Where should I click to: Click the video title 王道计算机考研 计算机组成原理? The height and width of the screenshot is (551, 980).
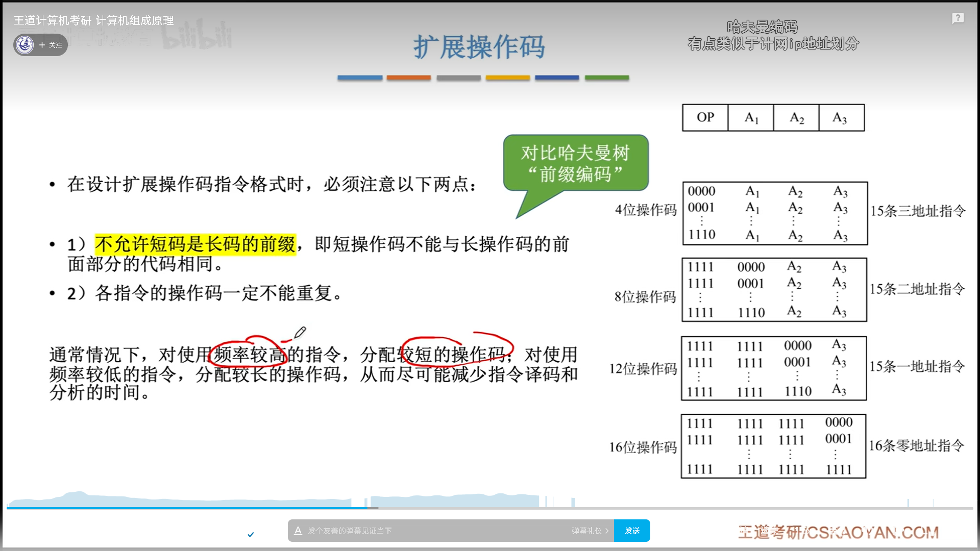tap(93, 20)
